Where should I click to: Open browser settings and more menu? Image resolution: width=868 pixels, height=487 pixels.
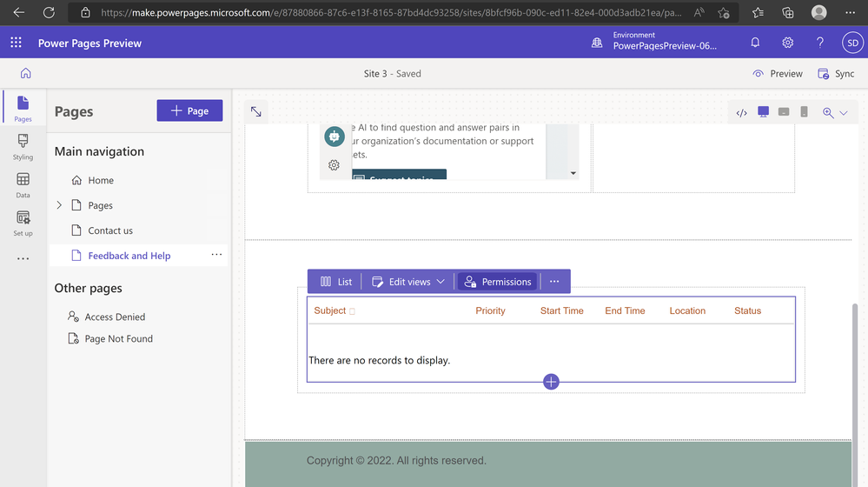coord(851,12)
